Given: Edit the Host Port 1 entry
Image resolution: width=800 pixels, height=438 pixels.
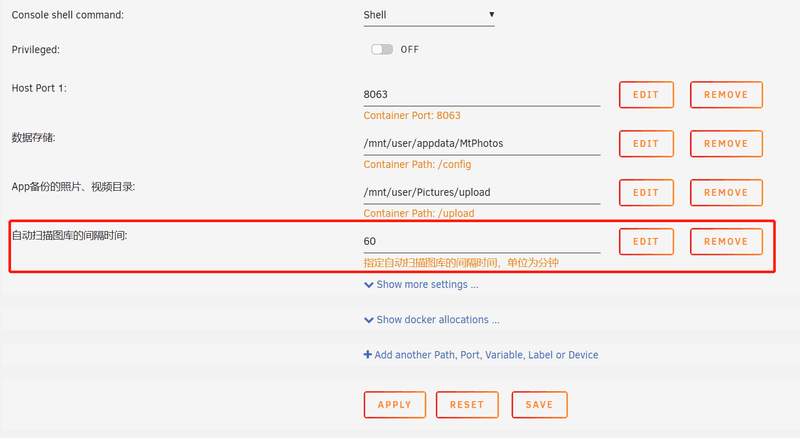Looking at the screenshot, I should (x=646, y=94).
